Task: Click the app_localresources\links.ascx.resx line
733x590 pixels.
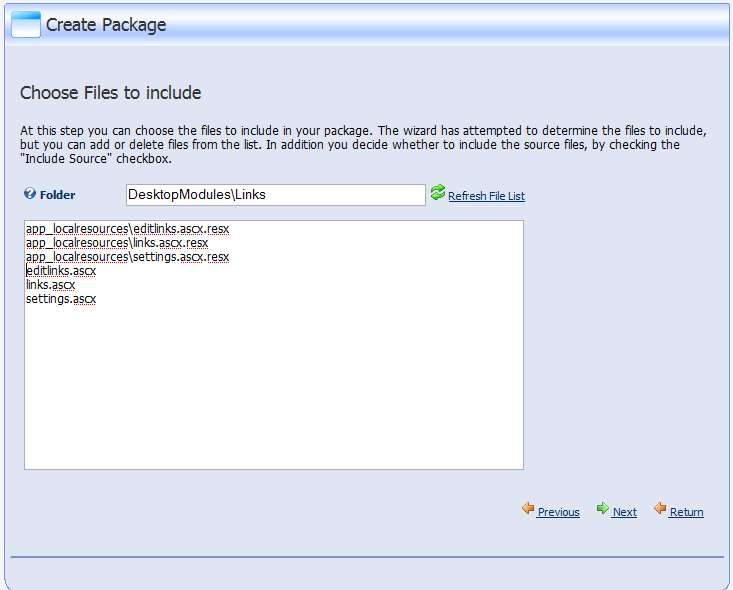Action: [117, 243]
